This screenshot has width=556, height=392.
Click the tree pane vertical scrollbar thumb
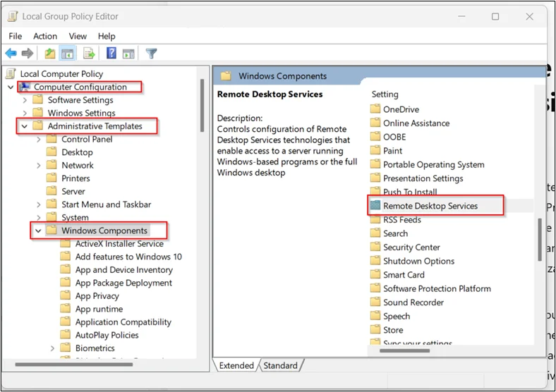[202, 105]
